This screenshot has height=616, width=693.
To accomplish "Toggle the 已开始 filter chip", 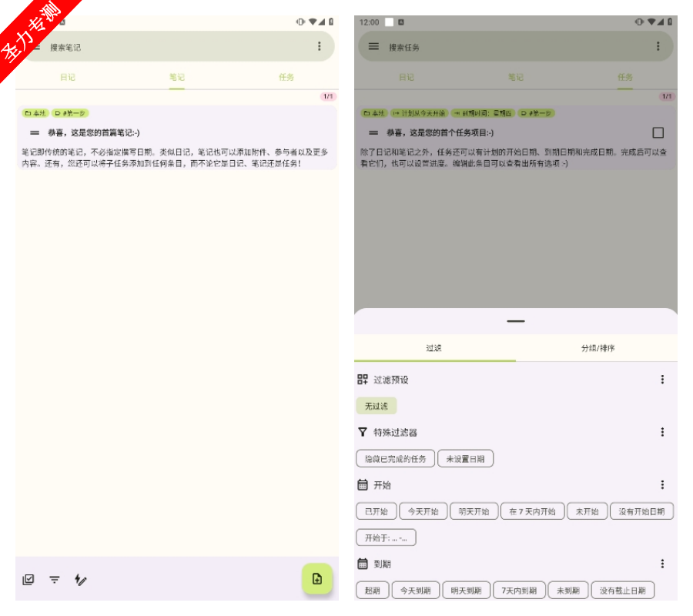I will (x=376, y=511).
